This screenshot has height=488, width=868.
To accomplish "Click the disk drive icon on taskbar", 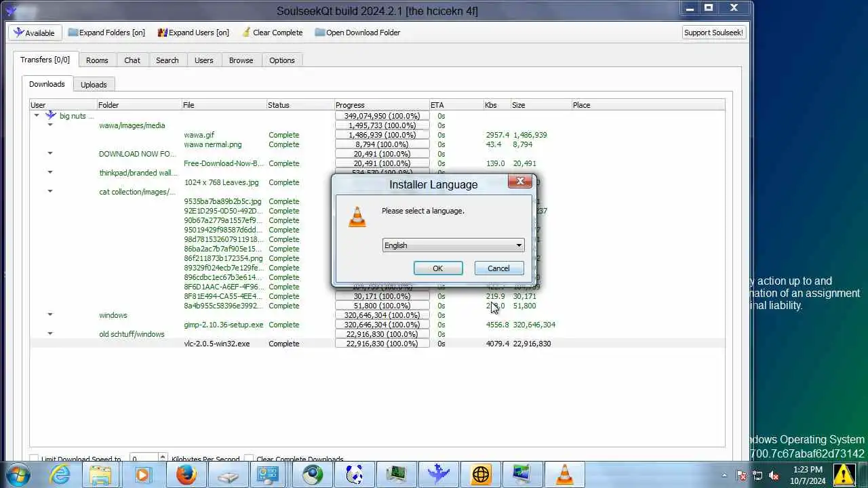I will click(229, 476).
